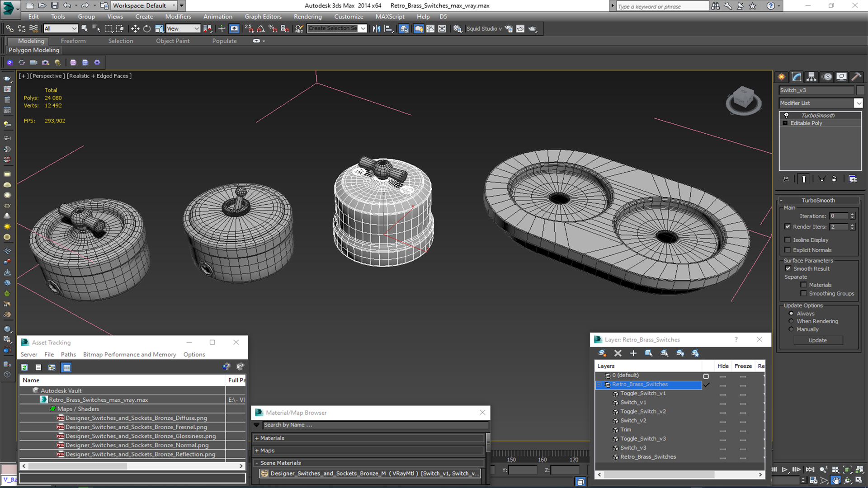Click Pan View hand icon
The width and height of the screenshot is (868, 488).
click(836, 480)
